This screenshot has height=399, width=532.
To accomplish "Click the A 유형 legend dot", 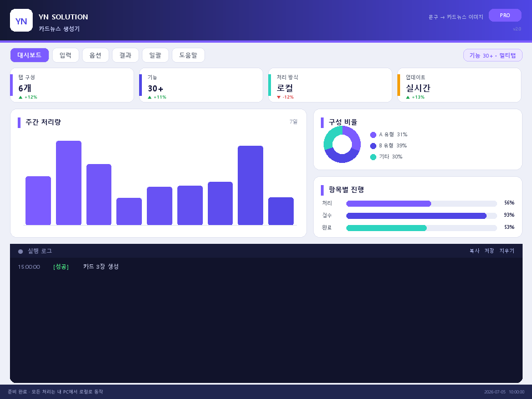I will [373, 135].
